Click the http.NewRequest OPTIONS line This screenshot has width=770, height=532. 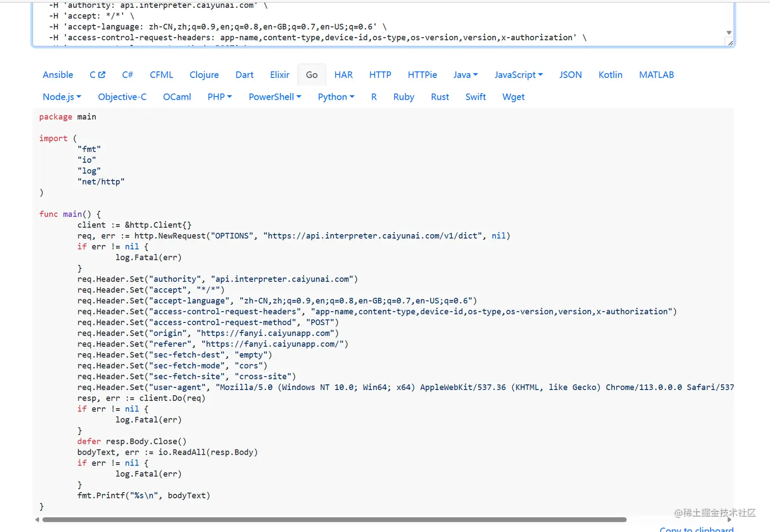coord(294,236)
